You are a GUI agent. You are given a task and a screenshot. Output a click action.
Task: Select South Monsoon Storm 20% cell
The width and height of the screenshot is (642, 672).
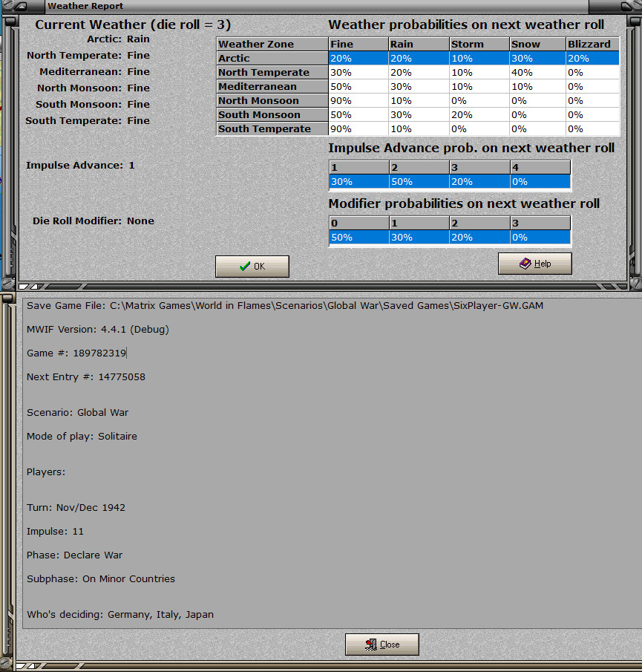[479, 115]
